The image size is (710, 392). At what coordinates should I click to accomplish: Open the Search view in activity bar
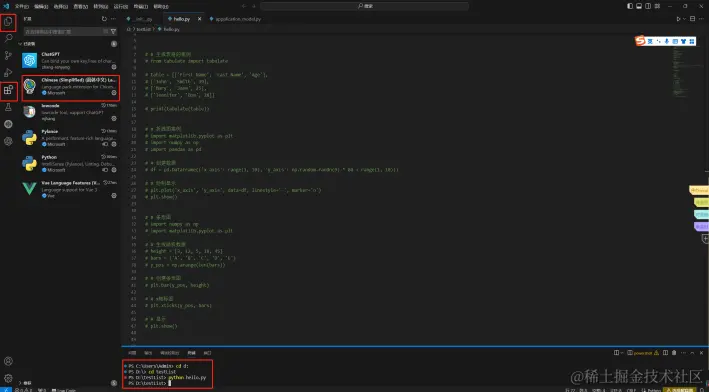point(8,38)
